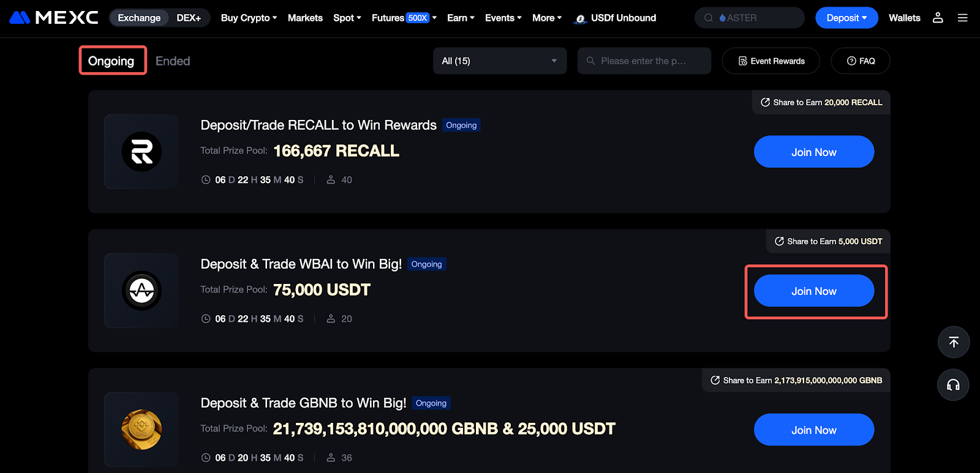Switch to the Ended tab
The image size is (980, 473).
click(x=173, y=61)
